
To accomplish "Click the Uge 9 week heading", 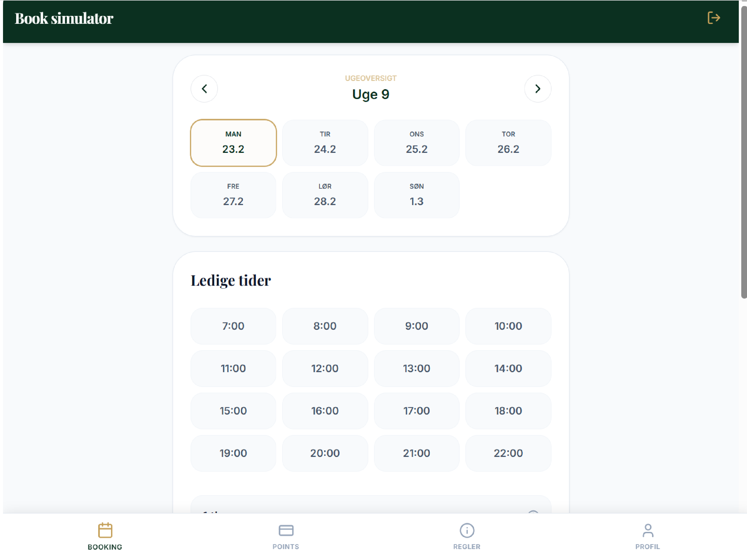I will tap(371, 94).
